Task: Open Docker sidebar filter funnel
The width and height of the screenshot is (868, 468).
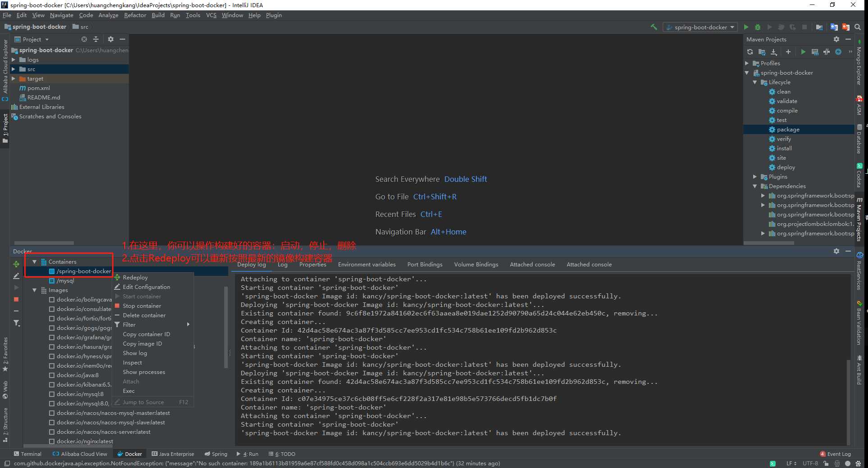Action: click(x=16, y=323)
